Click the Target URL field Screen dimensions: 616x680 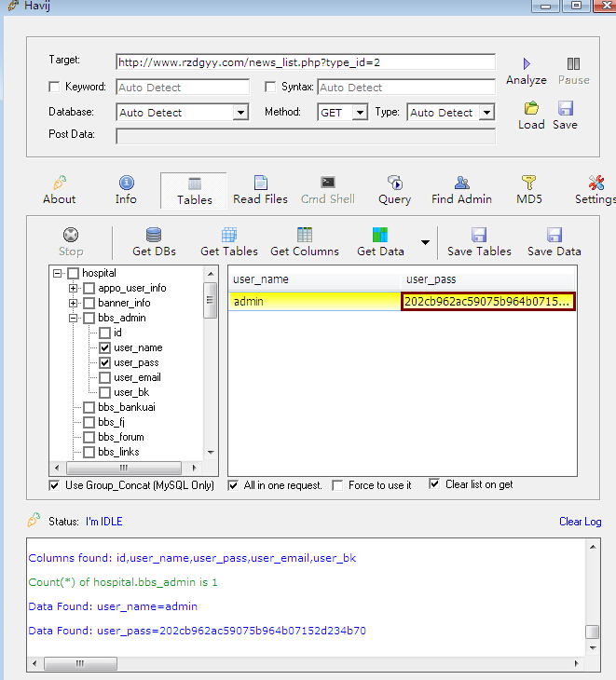(306, 62)
